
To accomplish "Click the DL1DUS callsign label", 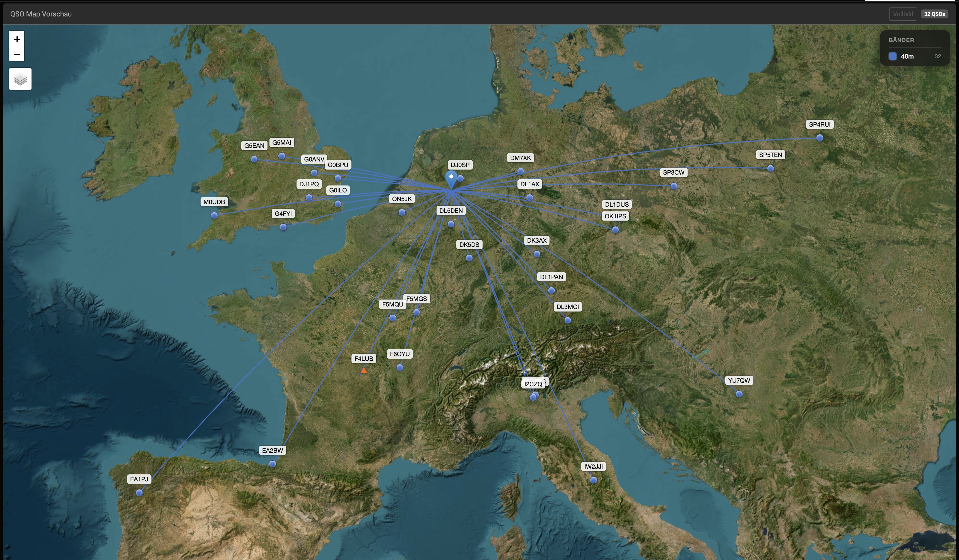I will (x=616, y=204).
